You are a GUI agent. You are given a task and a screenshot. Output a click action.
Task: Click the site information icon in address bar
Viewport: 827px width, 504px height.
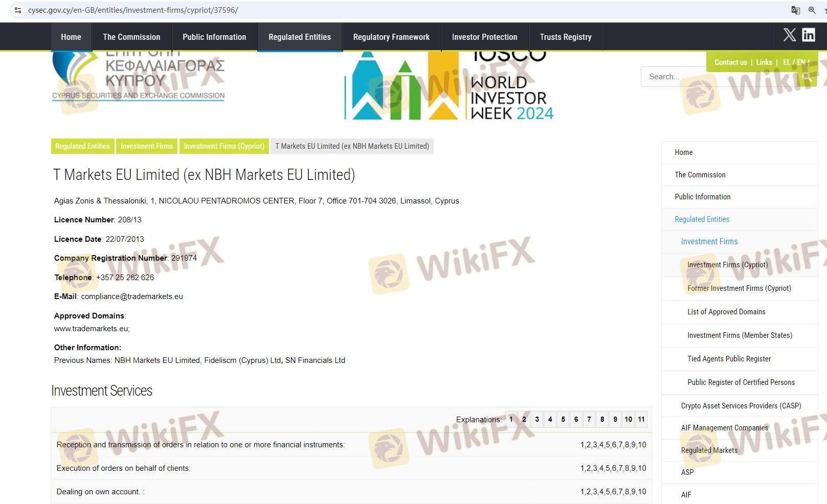18,10
